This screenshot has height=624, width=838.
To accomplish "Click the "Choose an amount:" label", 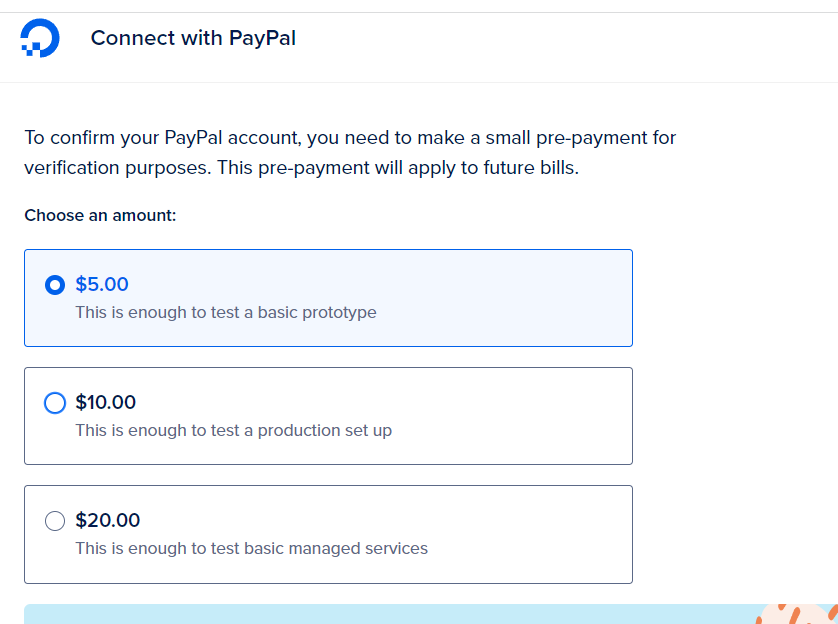I will click(100, 216).
